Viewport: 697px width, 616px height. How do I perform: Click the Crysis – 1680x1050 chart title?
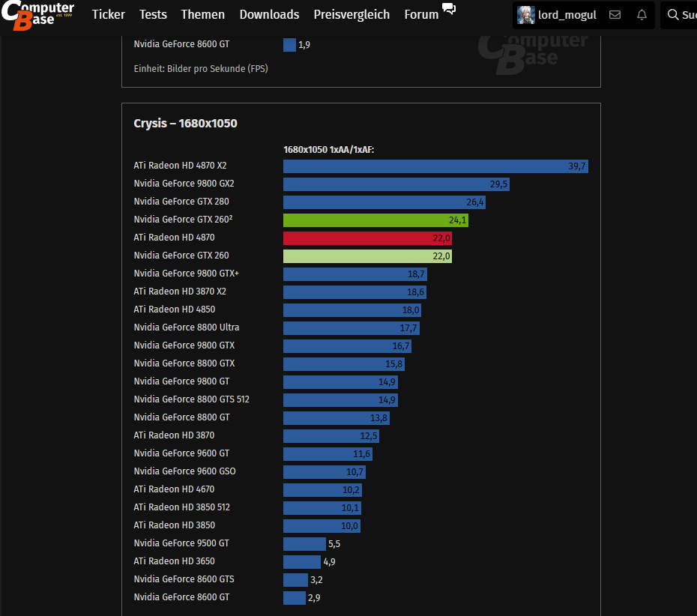[185, 123]
